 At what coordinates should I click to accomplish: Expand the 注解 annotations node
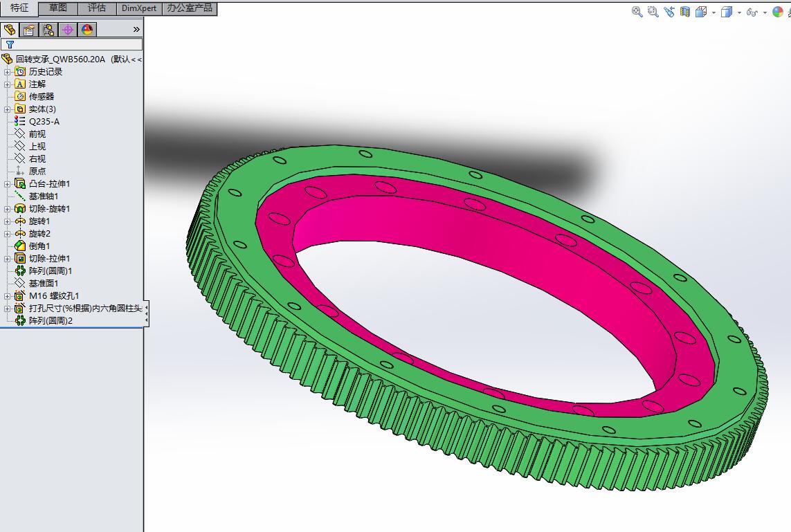click(7, 84)
